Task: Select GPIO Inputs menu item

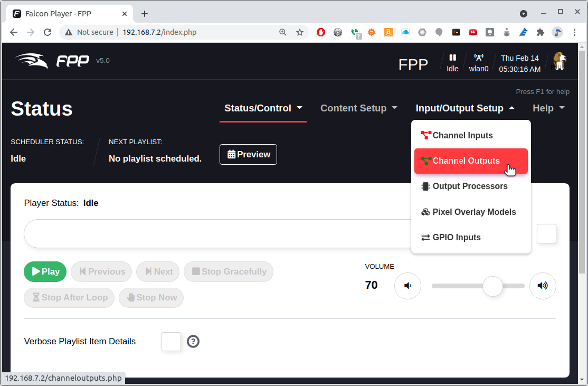Action: 451,237
